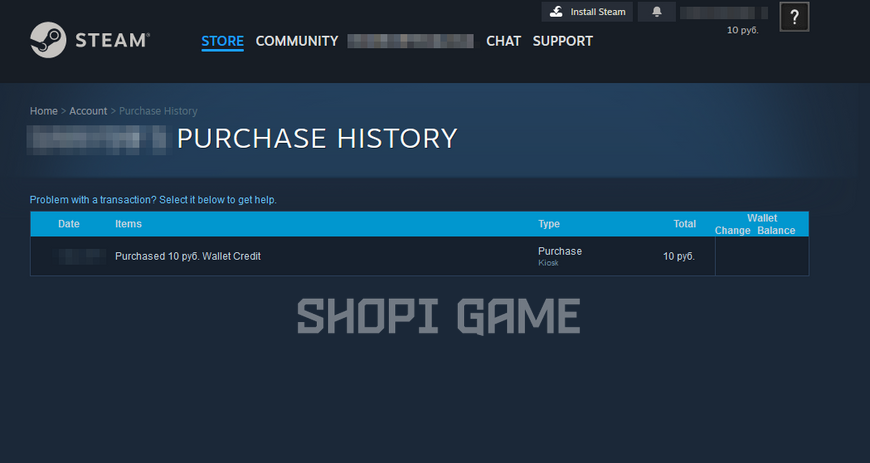Click the 'Problem with a transaction?' help link
This screenshot has width=870, height=463.
click(153, 200)
